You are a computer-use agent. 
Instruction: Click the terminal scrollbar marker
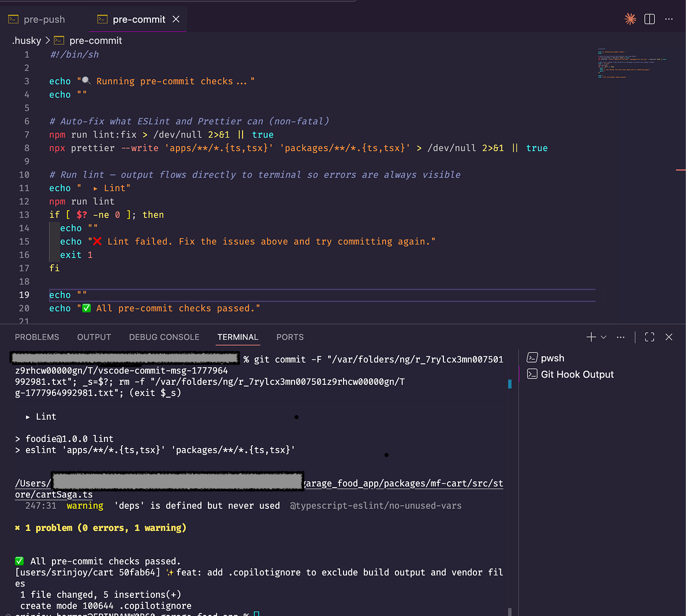pos(510,384)
